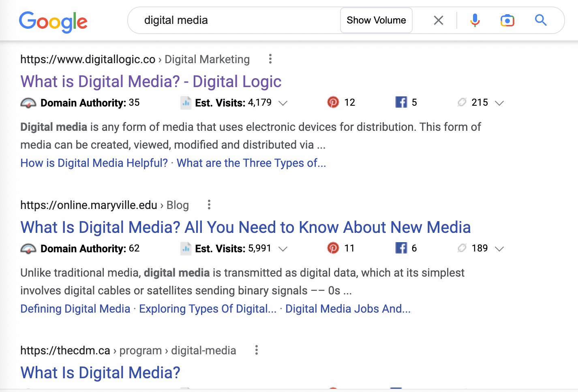Click the backlinks ring icon showing 215
578x392 pixels.
click(x=462, y=102)
